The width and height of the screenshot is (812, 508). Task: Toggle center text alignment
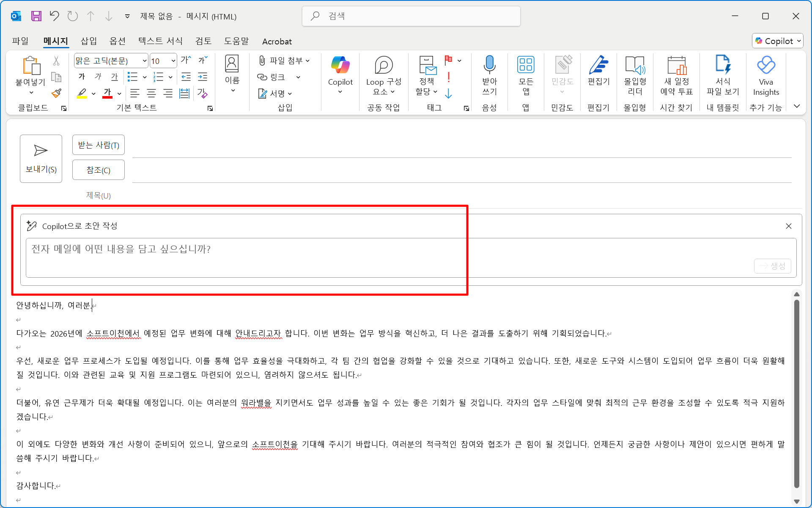tap(151, 94)
